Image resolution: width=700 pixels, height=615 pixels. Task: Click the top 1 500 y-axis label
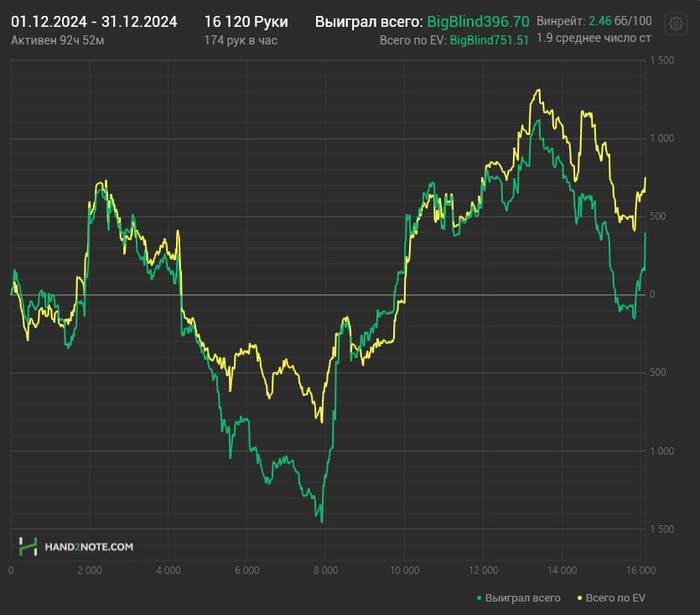[662, 61]
